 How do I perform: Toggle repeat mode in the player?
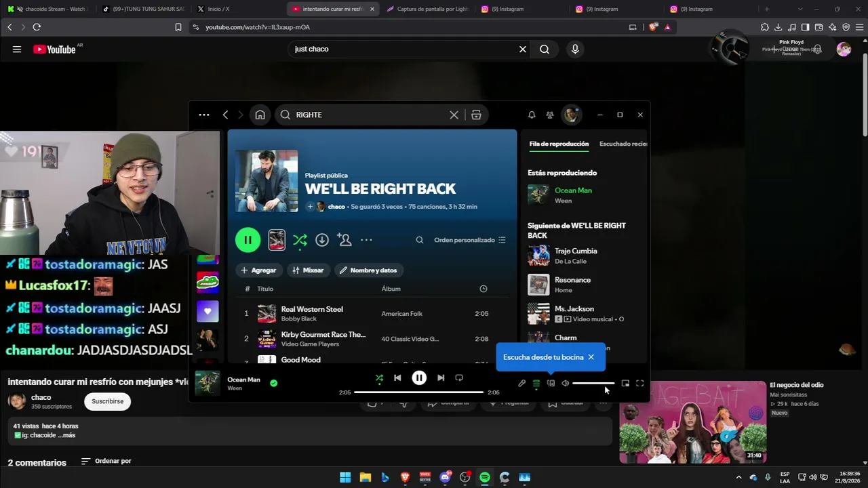pos(459,378)
